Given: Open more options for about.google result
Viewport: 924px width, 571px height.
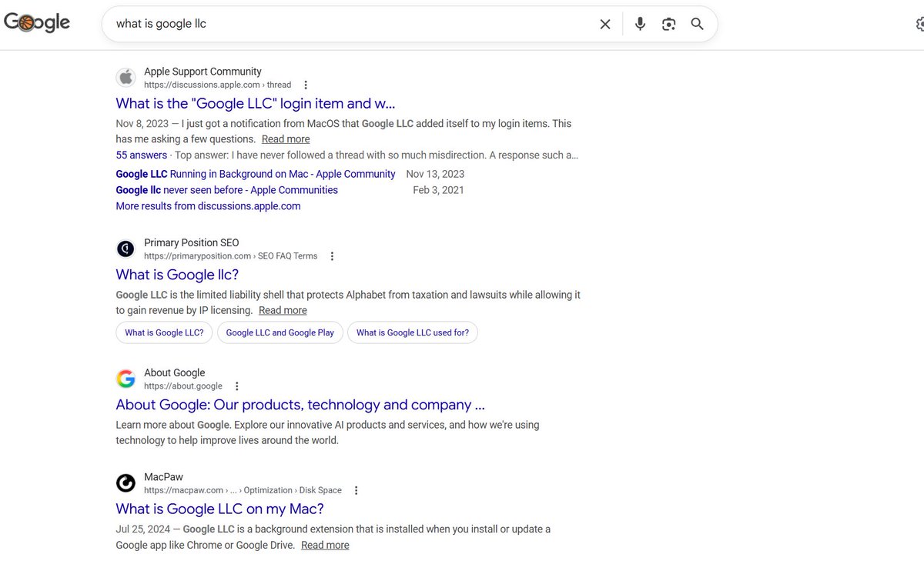Looking at the screenshot, I should 237,386.
